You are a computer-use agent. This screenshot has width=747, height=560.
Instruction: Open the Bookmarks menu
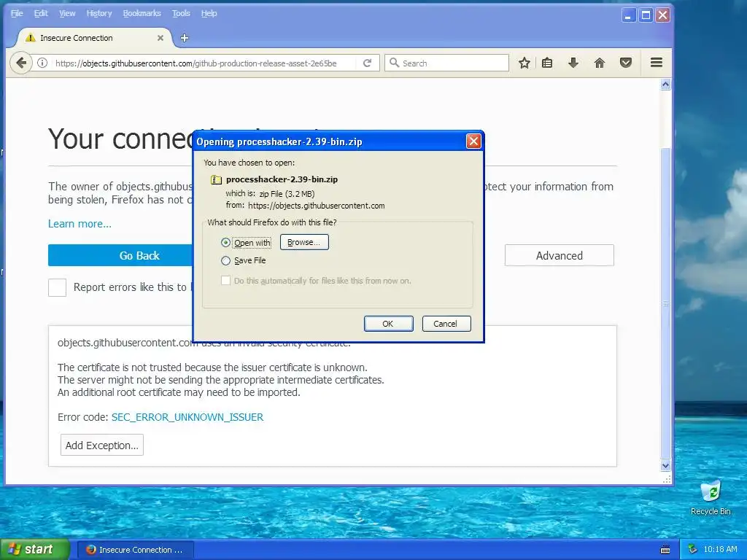(142, 13)
